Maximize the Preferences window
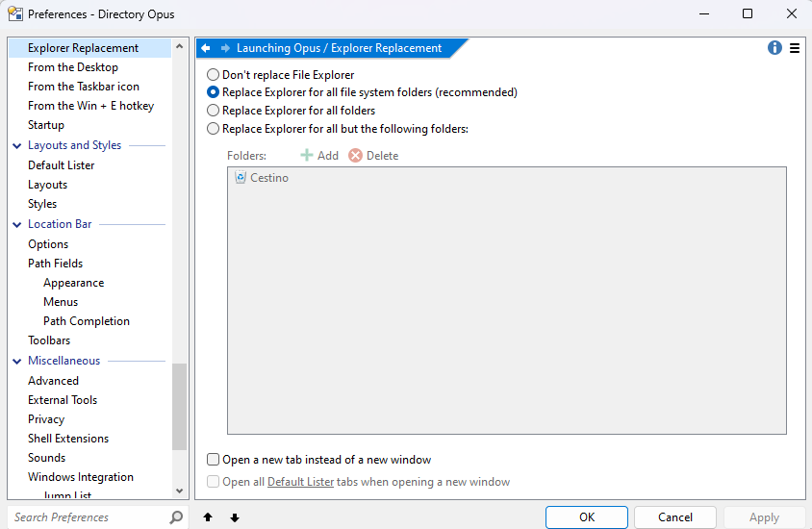Screen dimensions: 812x529 tap(748, 13)
